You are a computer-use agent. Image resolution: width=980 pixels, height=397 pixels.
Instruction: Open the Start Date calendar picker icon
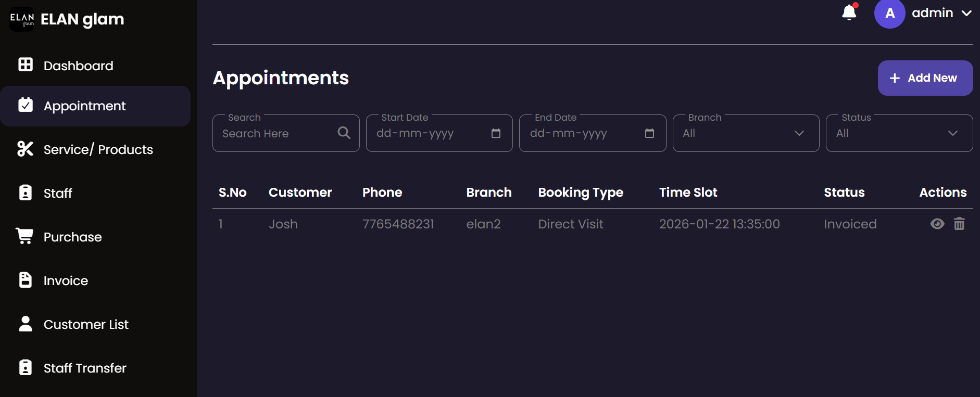(x=496, y=133)
